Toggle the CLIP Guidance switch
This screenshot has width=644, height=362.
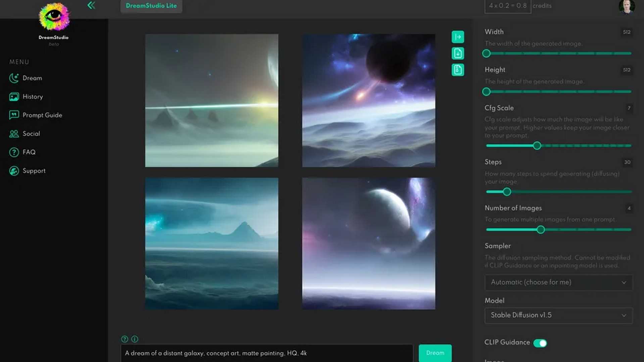[x=540, y=343]
